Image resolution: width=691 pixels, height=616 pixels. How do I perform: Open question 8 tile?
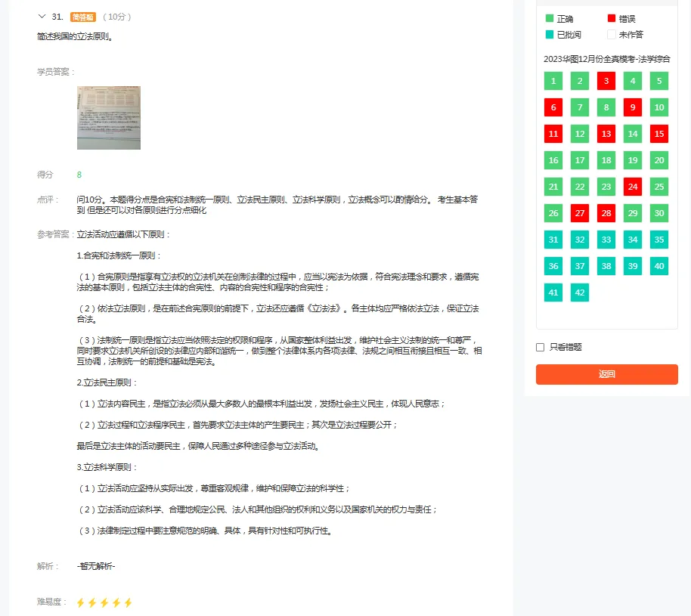tap(606, 107)
